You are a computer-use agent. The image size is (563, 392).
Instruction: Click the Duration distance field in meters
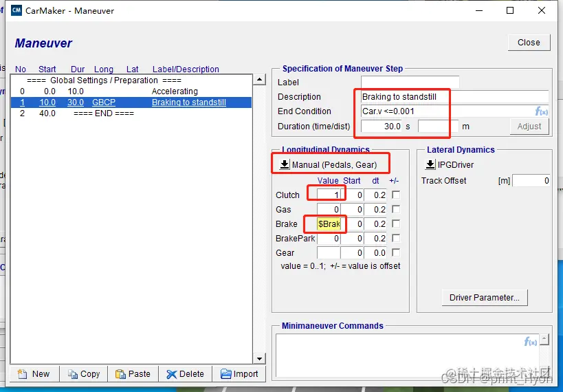(439, 127)
